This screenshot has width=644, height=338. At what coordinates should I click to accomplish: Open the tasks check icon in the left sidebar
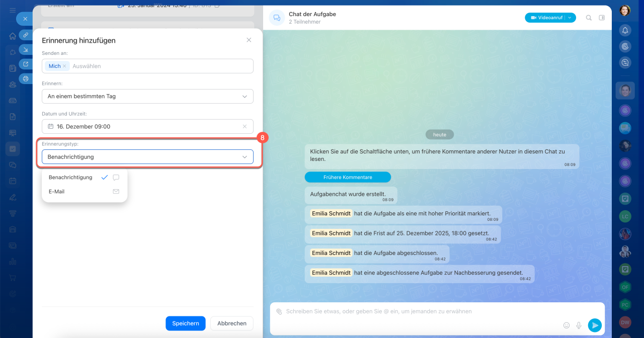[x=13, y=149]
